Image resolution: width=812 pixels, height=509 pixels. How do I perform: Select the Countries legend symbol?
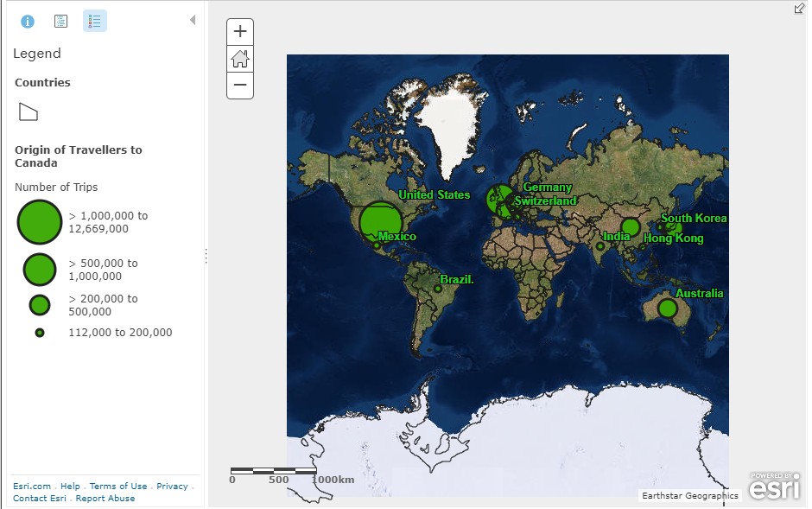[x=28, y=111]
